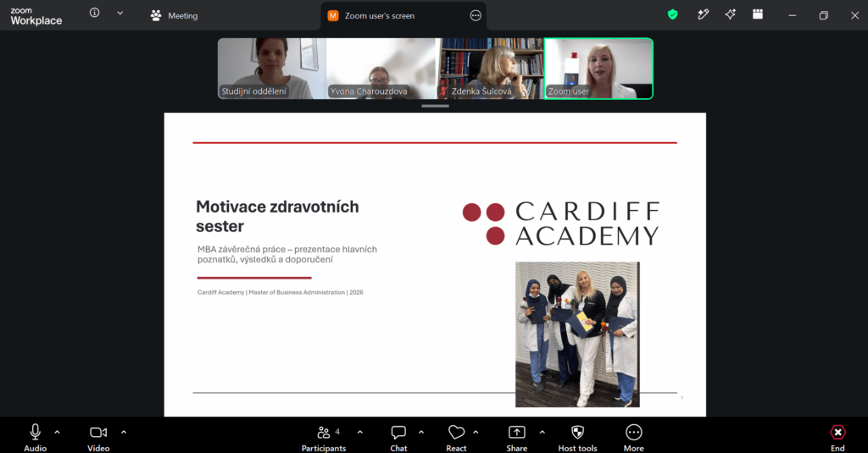Open the More options menu
The image size is (868, 453).
(633, 438)
